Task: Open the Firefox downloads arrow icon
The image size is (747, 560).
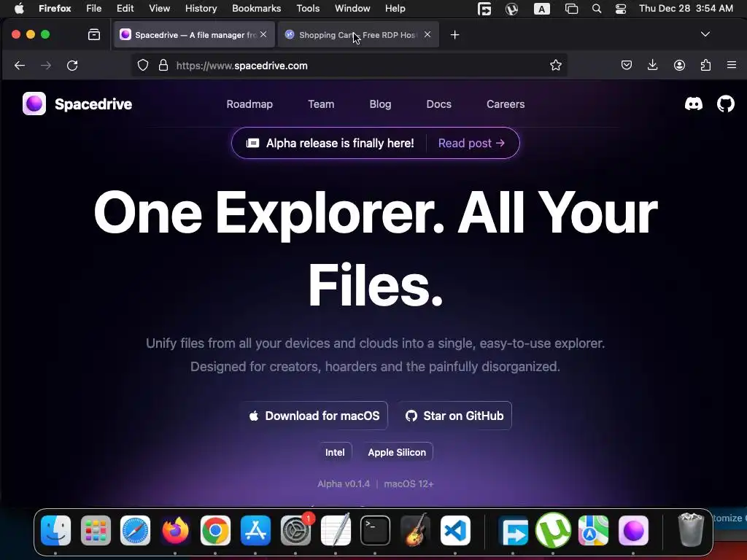Action: [653, 65]
